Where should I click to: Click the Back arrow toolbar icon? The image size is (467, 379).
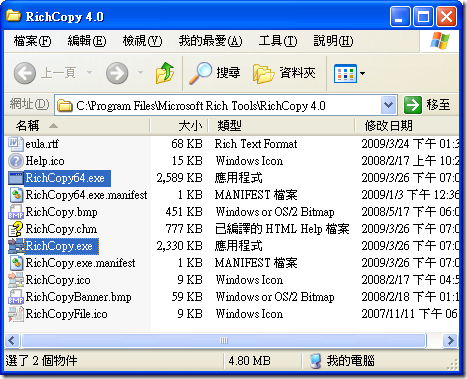coord(25,73)
